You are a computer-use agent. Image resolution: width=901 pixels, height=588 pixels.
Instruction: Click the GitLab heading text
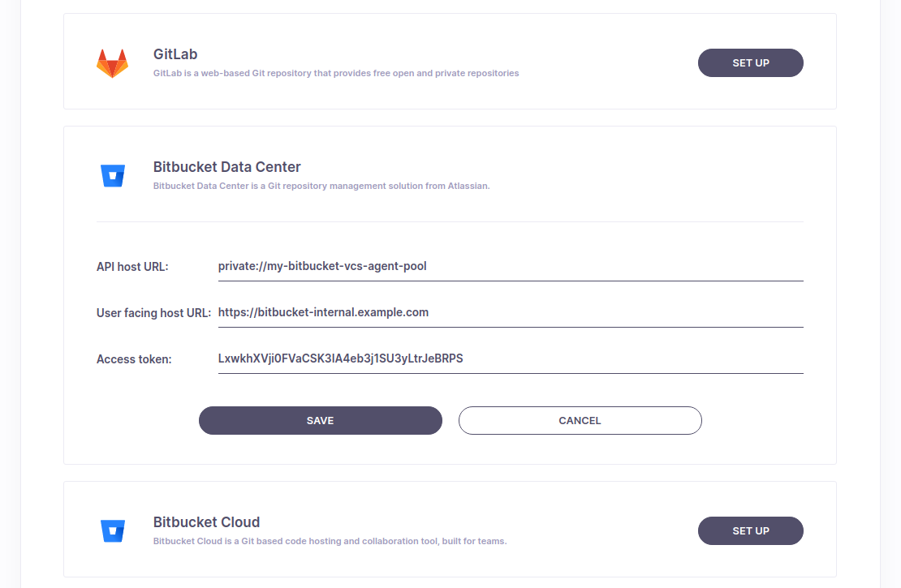pyautogui.click(x=175, y=54)
